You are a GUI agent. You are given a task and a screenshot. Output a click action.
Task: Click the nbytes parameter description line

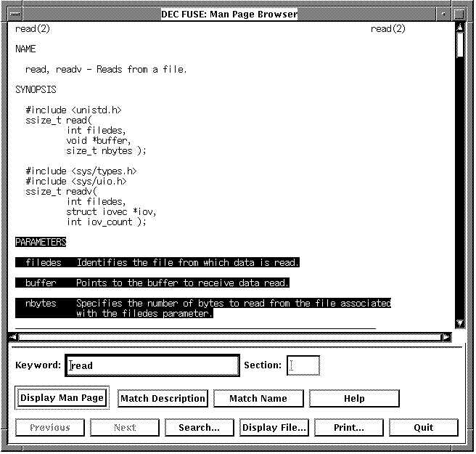click(232, 304)
